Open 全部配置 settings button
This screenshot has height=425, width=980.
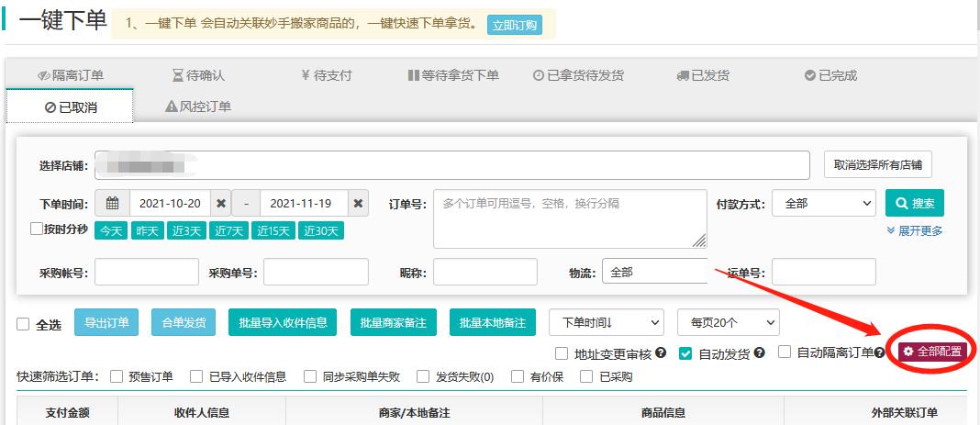point(932,352)
